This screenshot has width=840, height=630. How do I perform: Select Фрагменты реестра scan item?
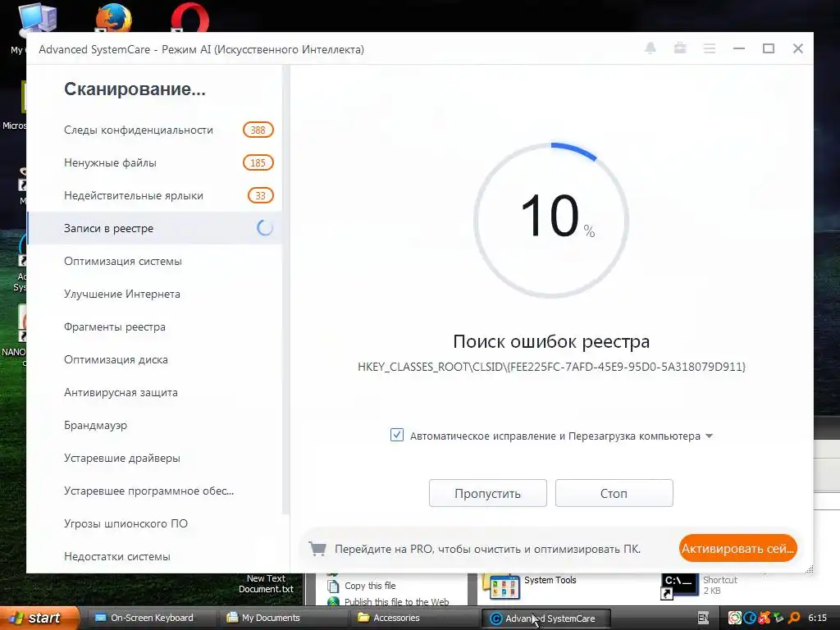[x=154, y=326]
